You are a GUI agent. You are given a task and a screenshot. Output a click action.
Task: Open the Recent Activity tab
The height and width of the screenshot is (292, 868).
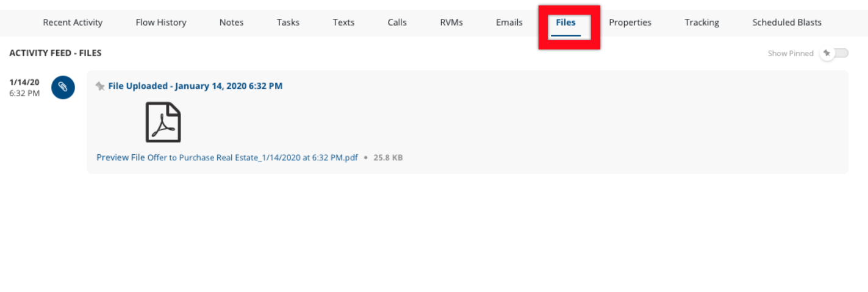(73, 23)
